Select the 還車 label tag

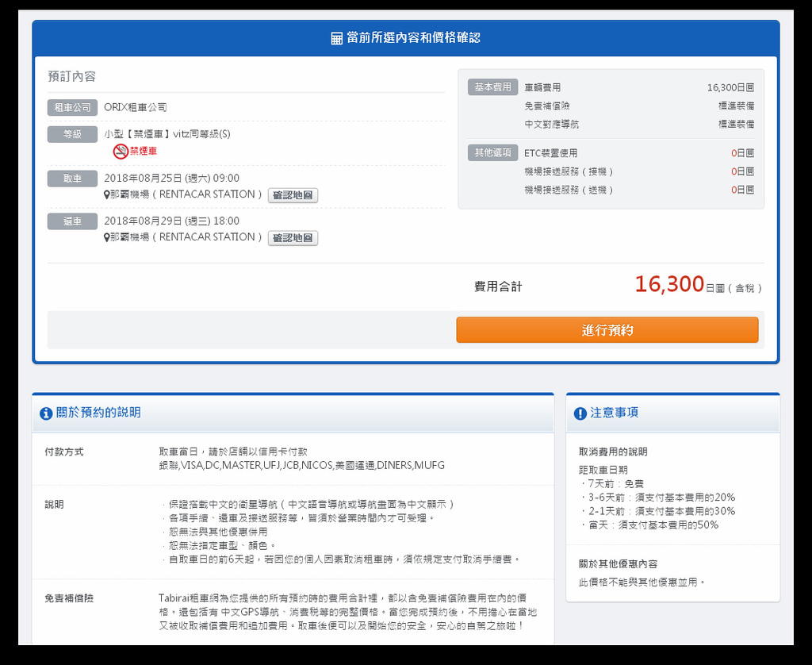point(72,221)
